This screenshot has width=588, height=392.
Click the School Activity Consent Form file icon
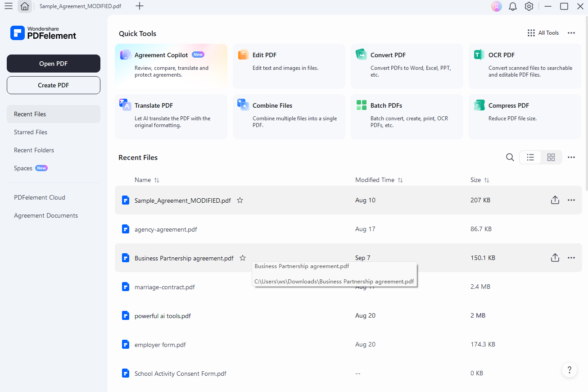(x=126, y=373)
